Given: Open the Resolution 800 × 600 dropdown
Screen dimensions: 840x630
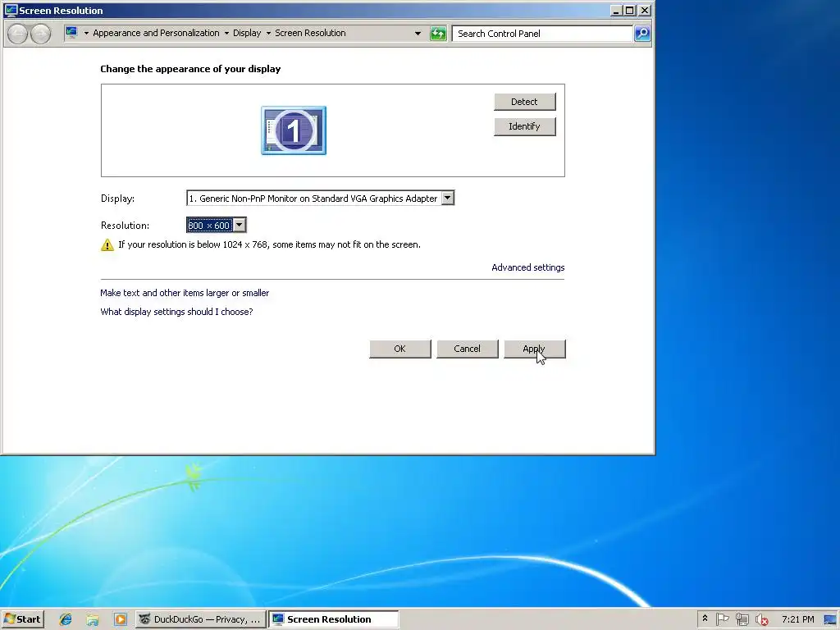Looking at the screenshot, I should [x=240, y=225].
